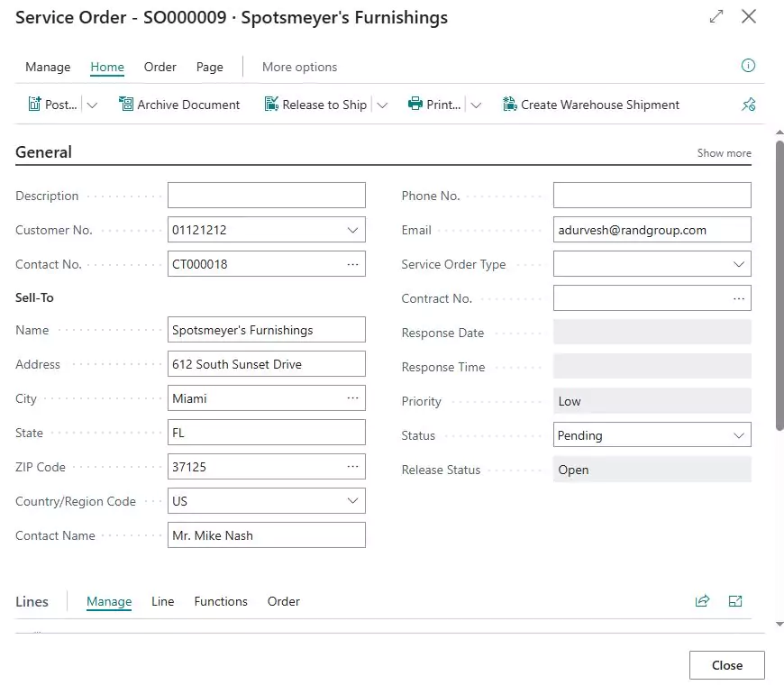Click Create Warehouse Shipment
The height and width of the screenshot is (685, 784).
(x=590, y=105)
